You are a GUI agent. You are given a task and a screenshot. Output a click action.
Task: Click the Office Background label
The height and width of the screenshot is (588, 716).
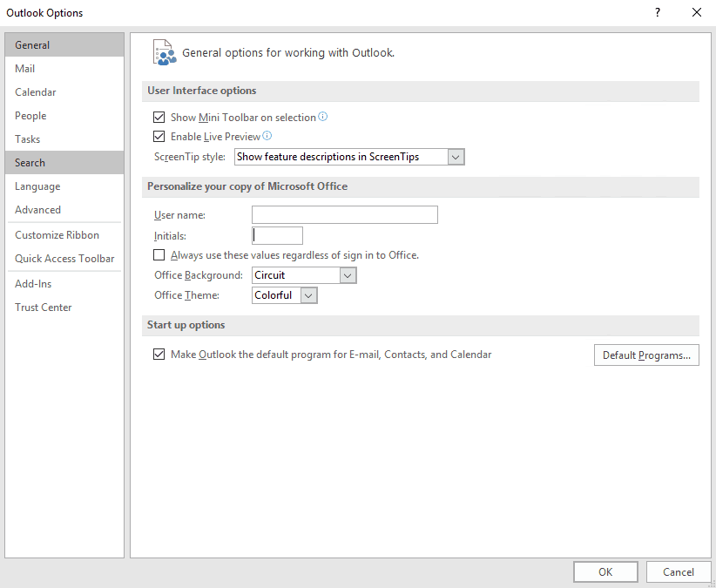(199, 275)
